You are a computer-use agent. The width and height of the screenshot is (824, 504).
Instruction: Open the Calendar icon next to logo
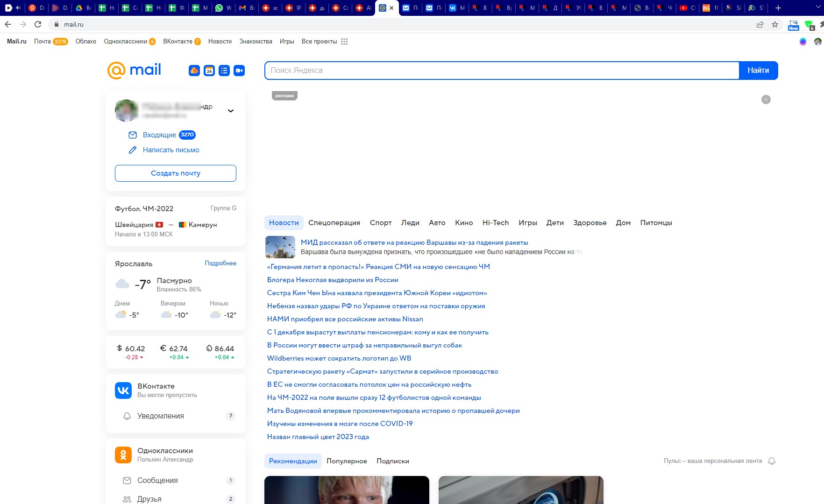209,71
